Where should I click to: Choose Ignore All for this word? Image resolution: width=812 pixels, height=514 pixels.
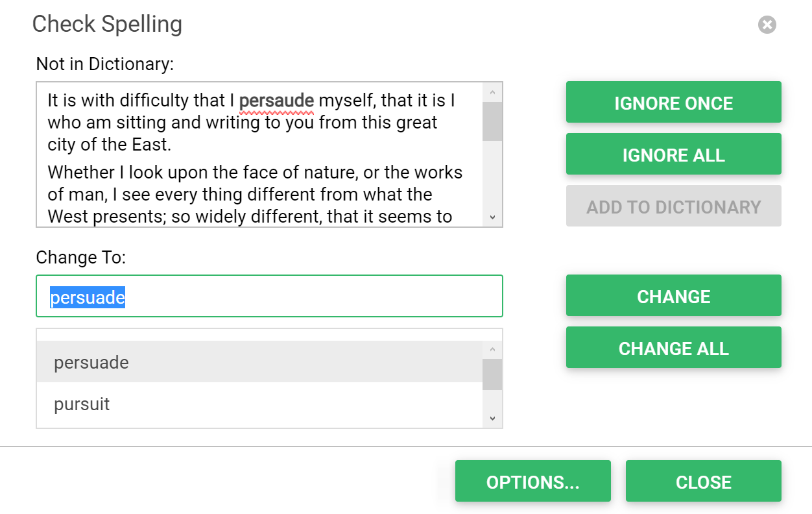coord(673,154)
